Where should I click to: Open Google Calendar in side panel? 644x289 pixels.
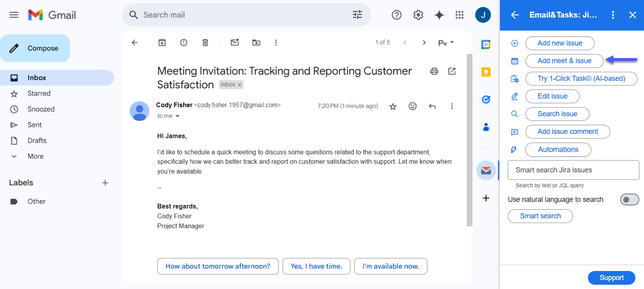click(486, 45)
